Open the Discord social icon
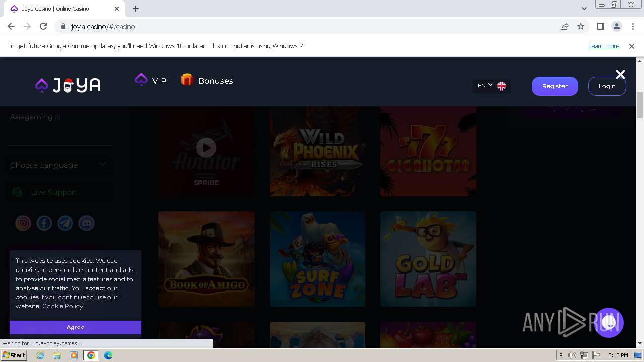This screenshot has width=644, height=362. pos(87,223)
